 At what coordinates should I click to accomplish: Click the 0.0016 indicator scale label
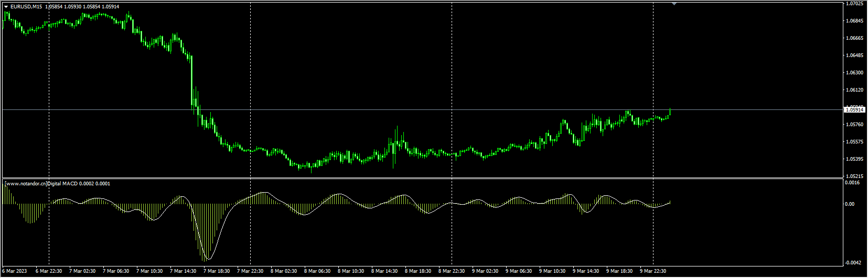click(852, 183)
